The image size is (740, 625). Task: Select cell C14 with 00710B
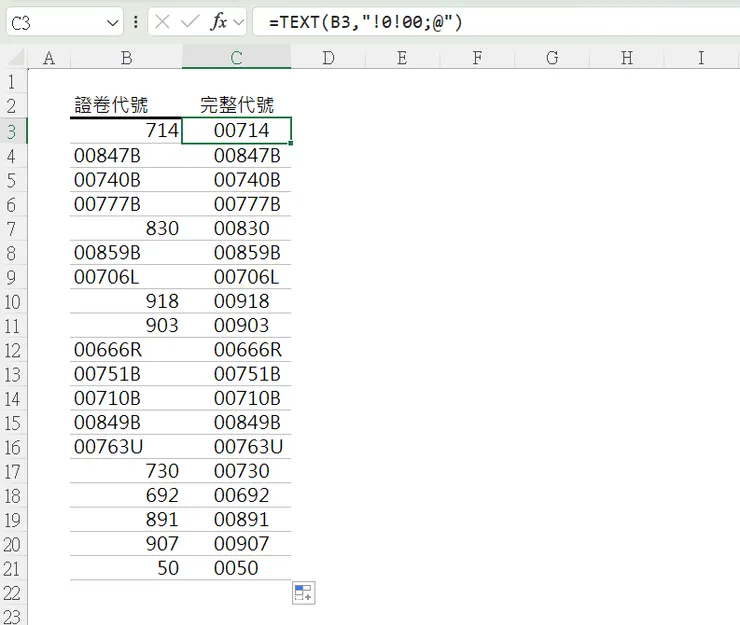[236, 398]
